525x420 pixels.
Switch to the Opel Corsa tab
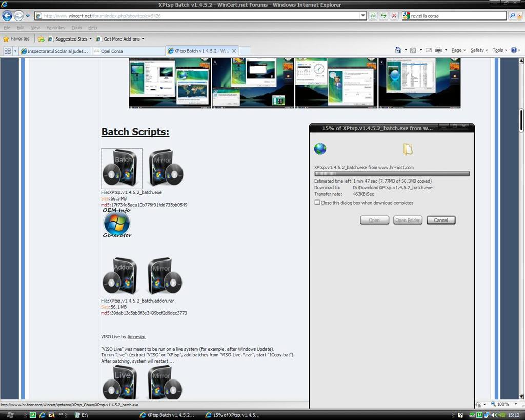point(129,51)
